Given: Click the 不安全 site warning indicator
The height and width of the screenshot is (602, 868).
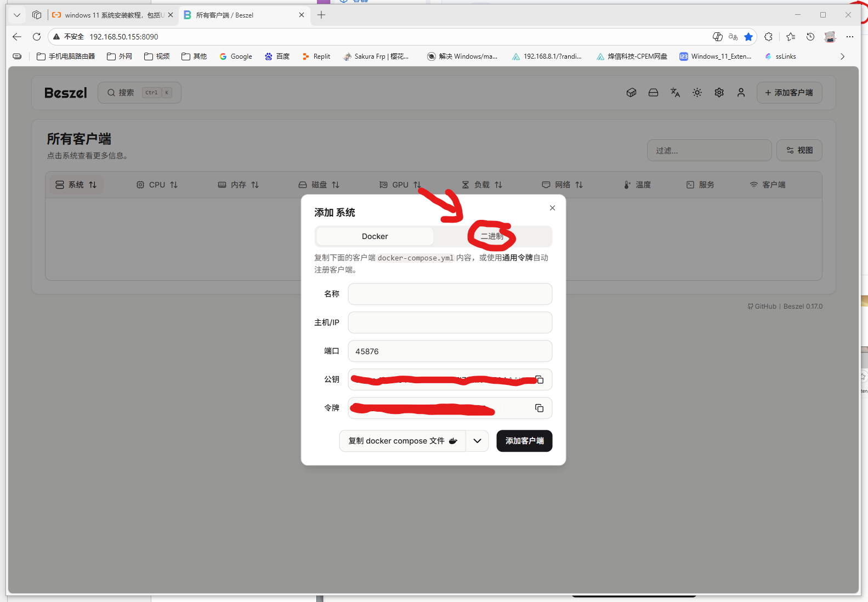Looking at the screenshot, I should [69, 37].
